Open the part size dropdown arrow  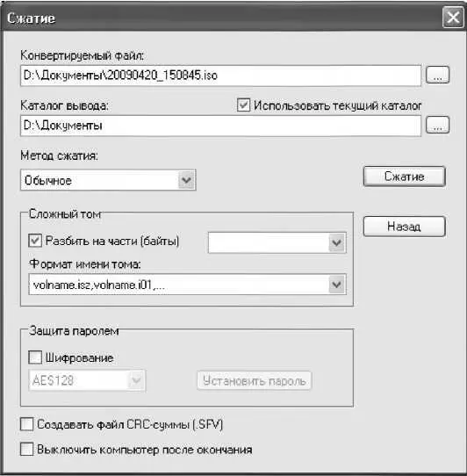336,242
